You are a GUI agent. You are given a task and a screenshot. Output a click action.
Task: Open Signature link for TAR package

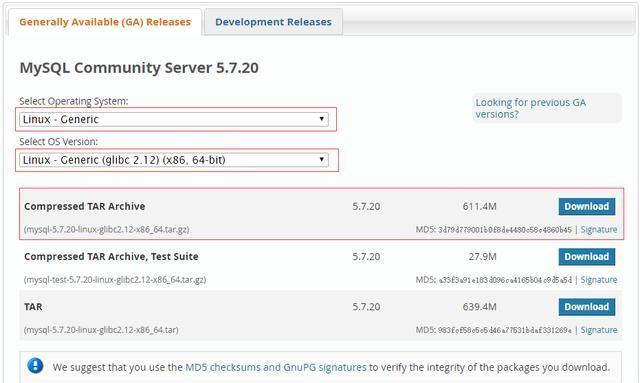[599, 330]
